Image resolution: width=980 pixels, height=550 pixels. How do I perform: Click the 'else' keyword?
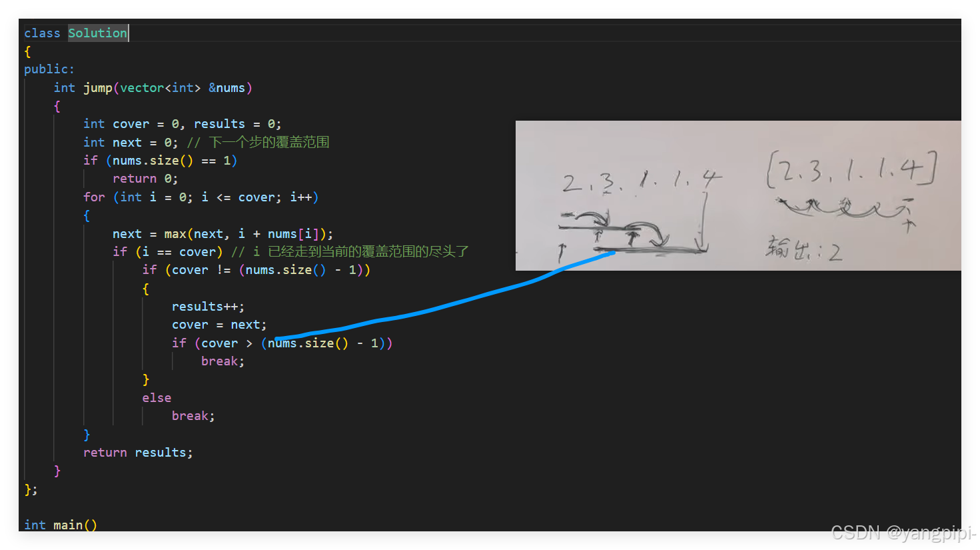point(157,398)
